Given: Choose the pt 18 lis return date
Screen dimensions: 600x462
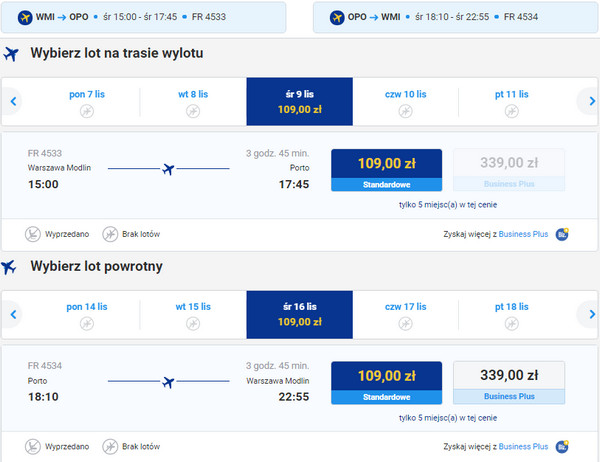Looking at the screenshot, I should (x=511, y=313).
